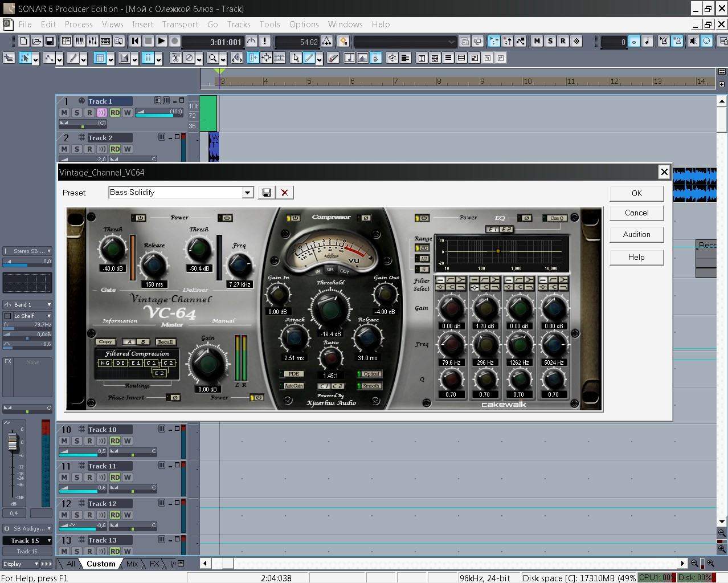This screenshot has width=728, height=583.
Task: Toggle Compressor power switch
Action: 294,218
